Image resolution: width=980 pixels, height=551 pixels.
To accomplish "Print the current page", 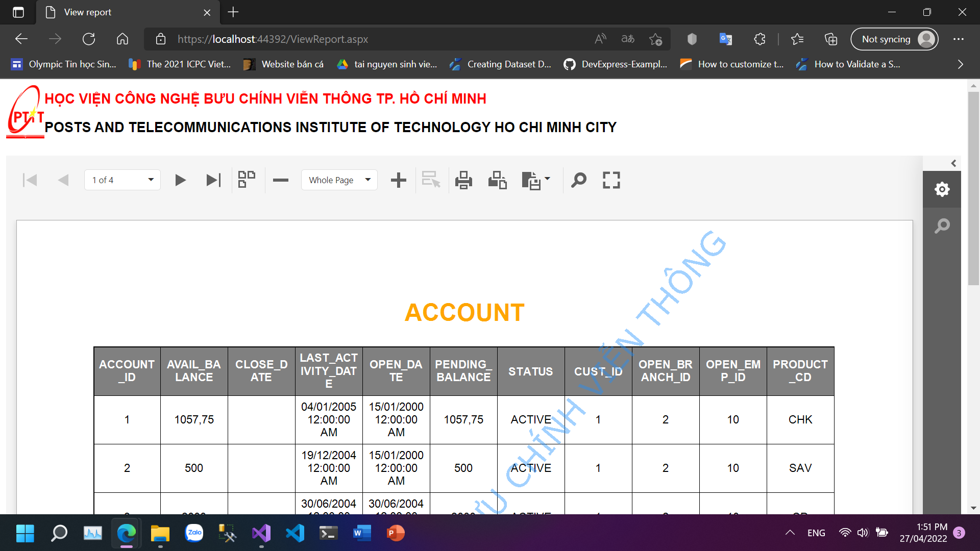I will 498,180.
